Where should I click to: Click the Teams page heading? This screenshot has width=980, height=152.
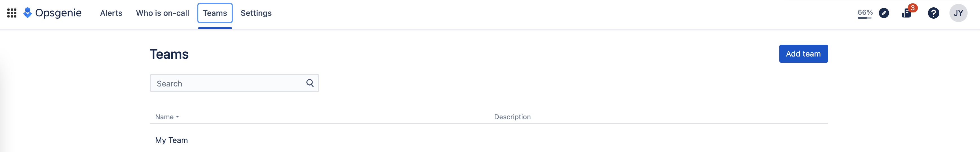pos(169,54)
